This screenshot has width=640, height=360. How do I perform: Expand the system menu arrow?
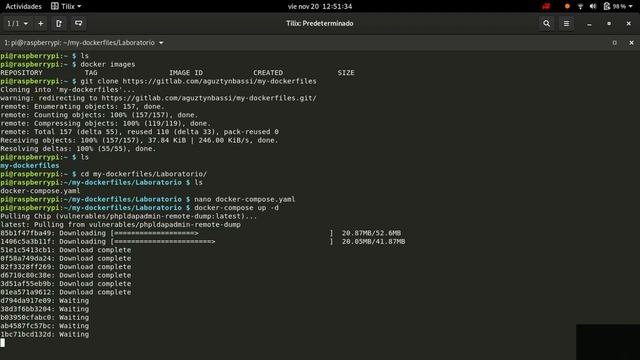click(x=631, y=7)
